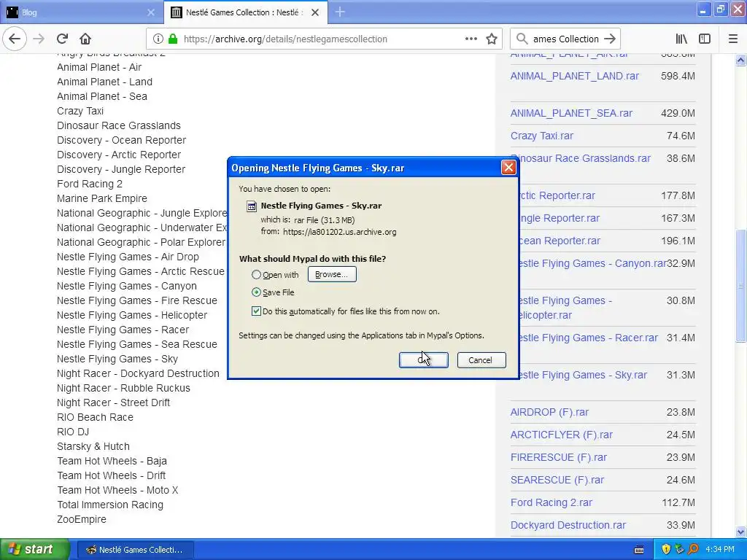This screenshot has height=560, width=747.
Task: Click the rar file icon in dialog
Action: coord(251,206)
